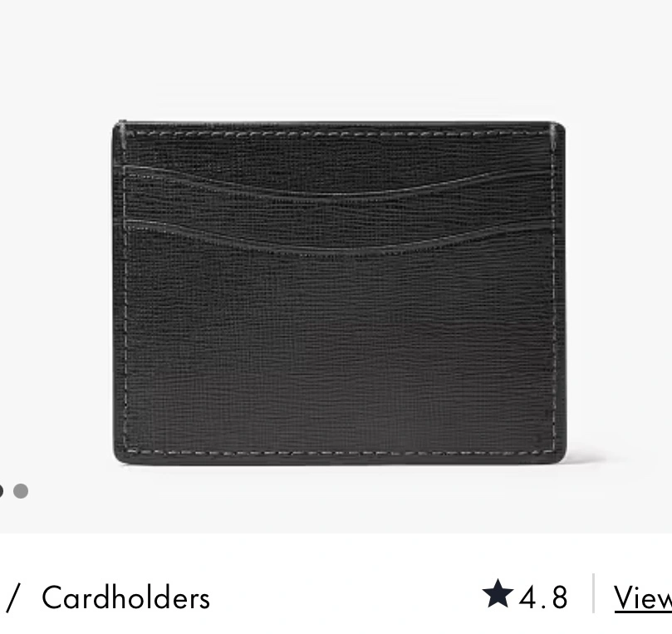Screen dimensions: 672x634
Task: Click the vertical divider beside the rating
Action: point(593,593)
